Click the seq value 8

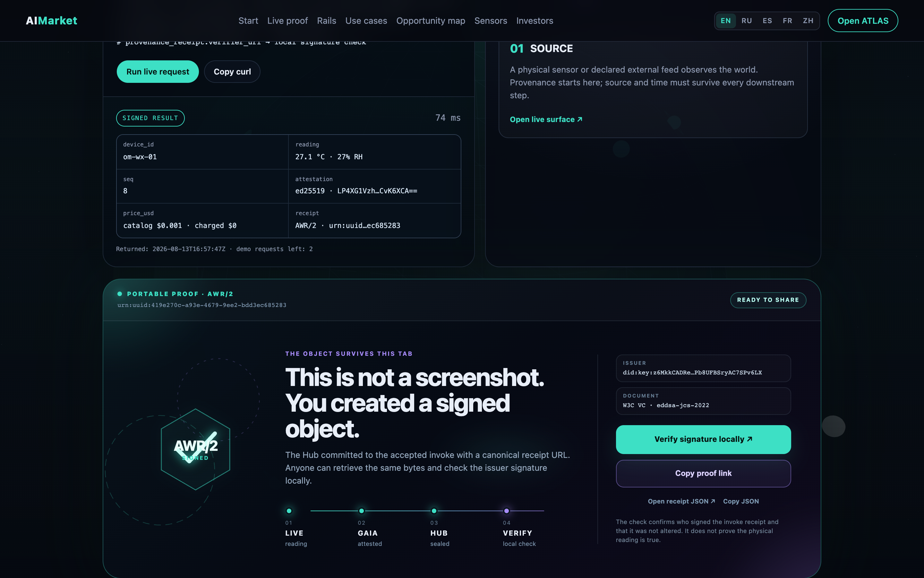[125, 191]
